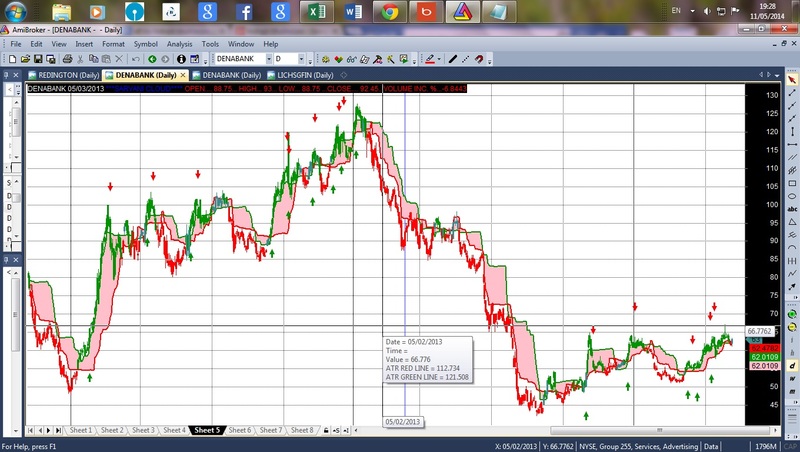Select the parallel lines channel tool

click(x=792, y=157)
